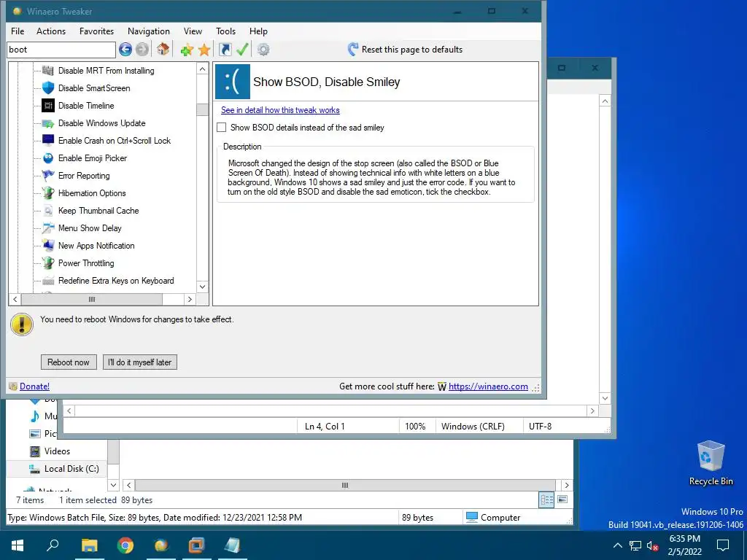Screen dimensions: 747x560
Task: Select the Keep Thumbnail Cache icon
Action: [x=48, y=211]
